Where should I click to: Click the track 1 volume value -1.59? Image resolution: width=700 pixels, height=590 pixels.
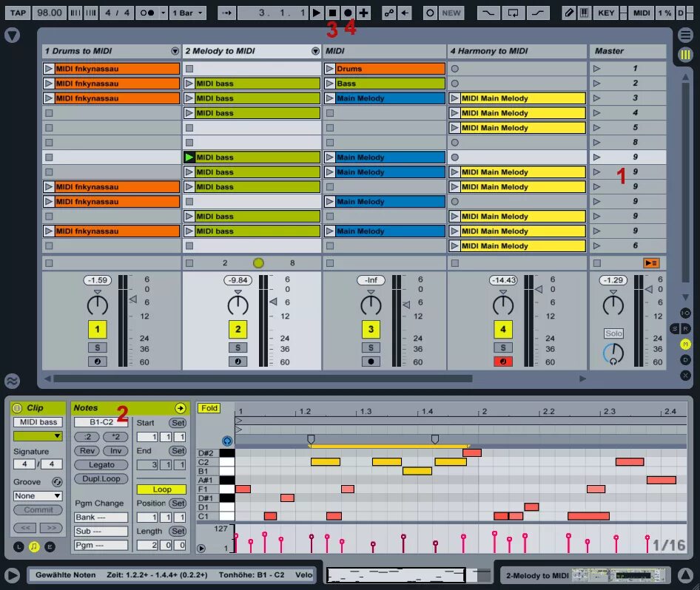click(x=98, y=280)
